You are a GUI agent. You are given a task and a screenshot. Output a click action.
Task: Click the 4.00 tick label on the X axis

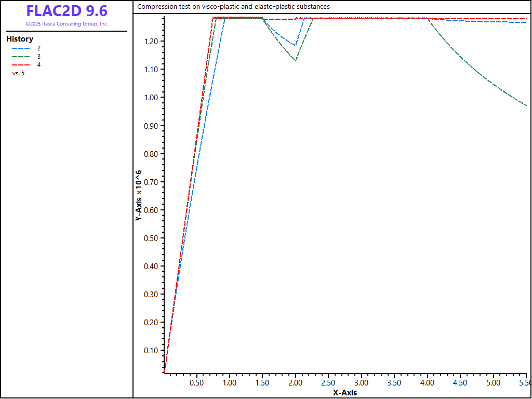[x=427, y=383]
